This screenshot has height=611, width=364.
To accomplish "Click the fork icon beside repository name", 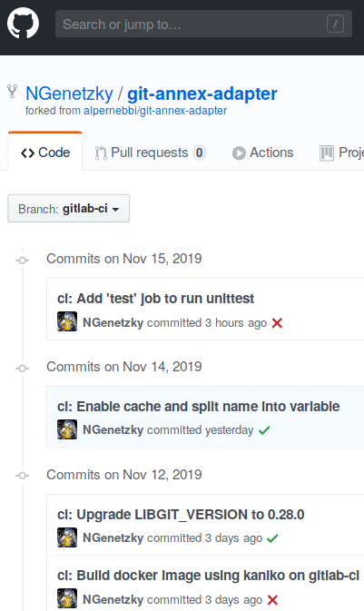I will coord(13,92).
